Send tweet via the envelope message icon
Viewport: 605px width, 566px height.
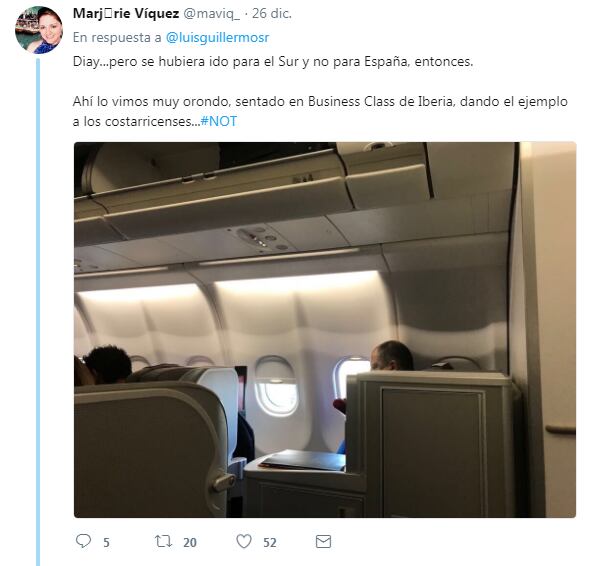323,541
